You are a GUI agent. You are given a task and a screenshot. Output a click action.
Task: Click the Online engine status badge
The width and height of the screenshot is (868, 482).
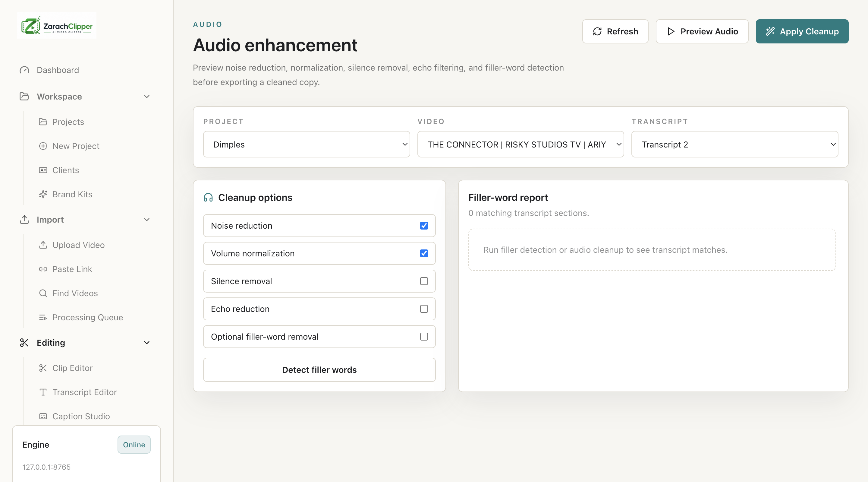pos(134,445)
